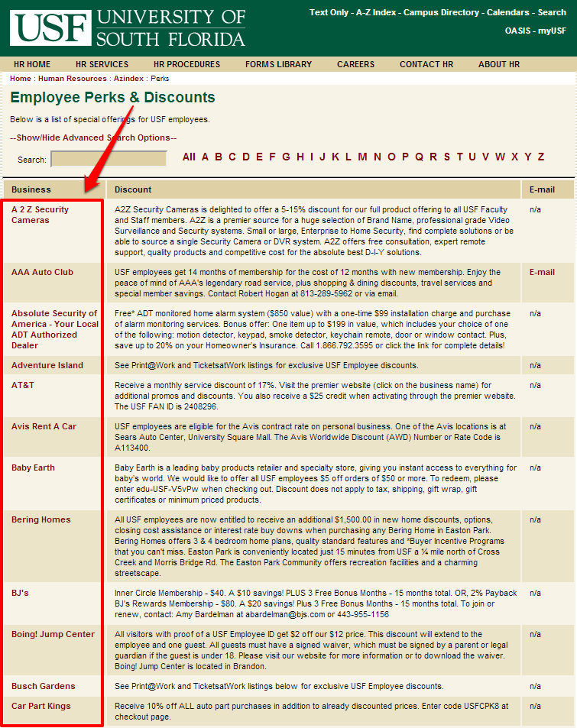Click the Search link in header
Image resolution: width=577 pixels, height=728 pixels.
pyautogui.click(x=552, y=12)
